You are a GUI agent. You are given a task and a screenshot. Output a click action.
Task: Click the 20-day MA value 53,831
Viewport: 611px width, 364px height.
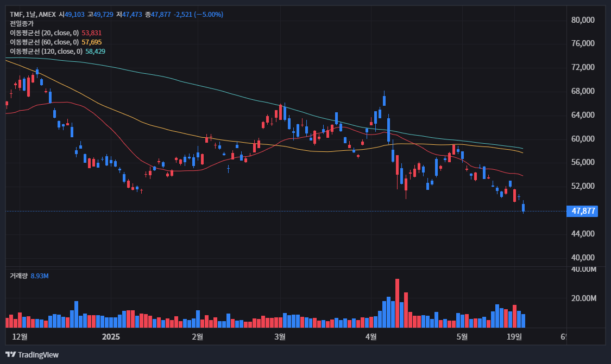click(x=92, y=33)
